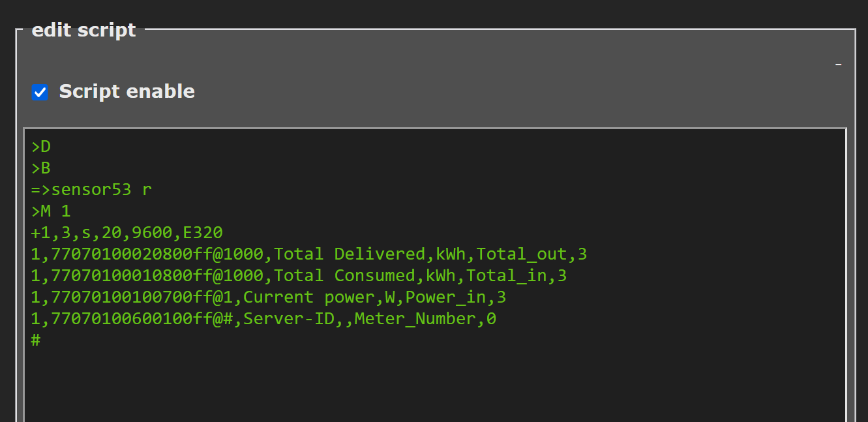Toggle the Script enable checkbox
This screenshot has height=422, width=868.
(40, 92)
